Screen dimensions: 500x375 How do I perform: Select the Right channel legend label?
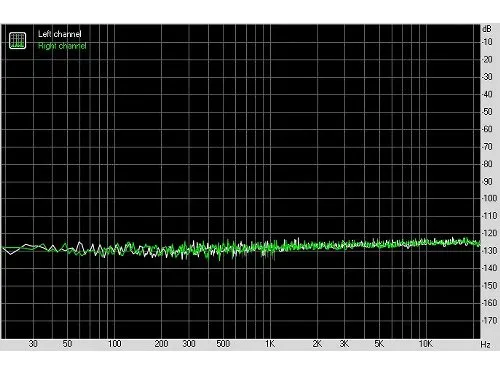[x=62, y=46]
